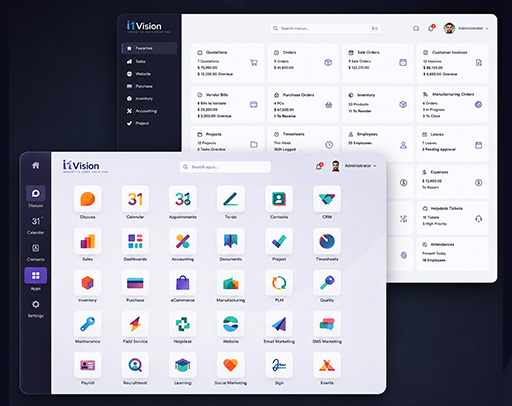
Task: Open the Sales app icon
Action: coord(88,241)
